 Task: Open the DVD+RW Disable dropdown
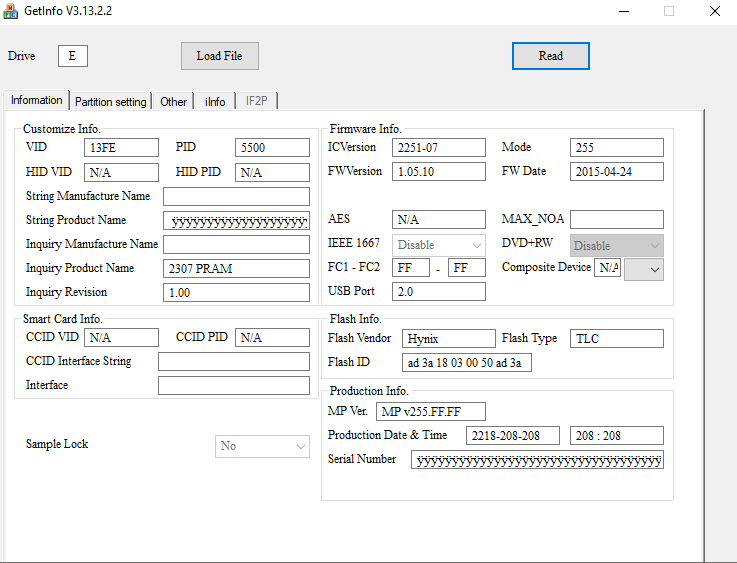pyautogui.click(x=617, y=245)
